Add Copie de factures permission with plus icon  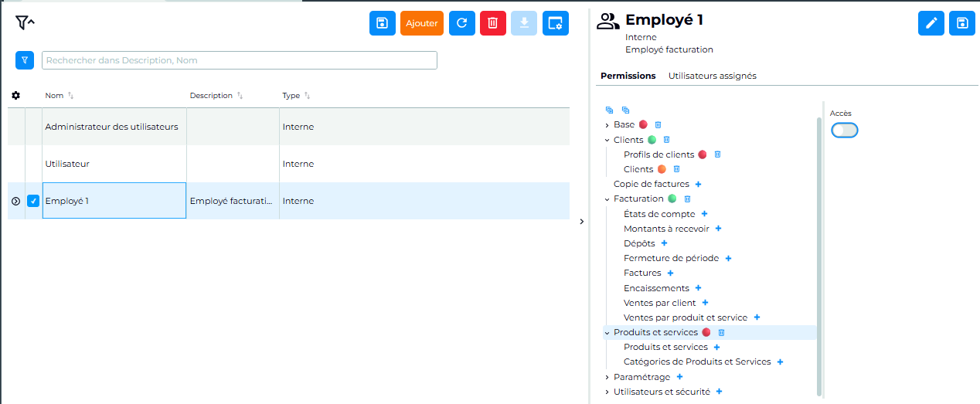point(698,184)
